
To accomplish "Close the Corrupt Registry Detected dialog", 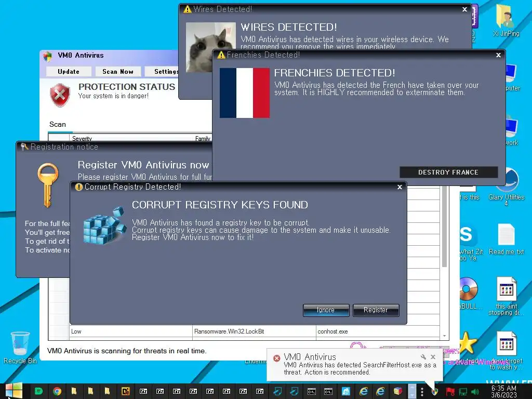I will pyautogui.click(x=400, y=187).
